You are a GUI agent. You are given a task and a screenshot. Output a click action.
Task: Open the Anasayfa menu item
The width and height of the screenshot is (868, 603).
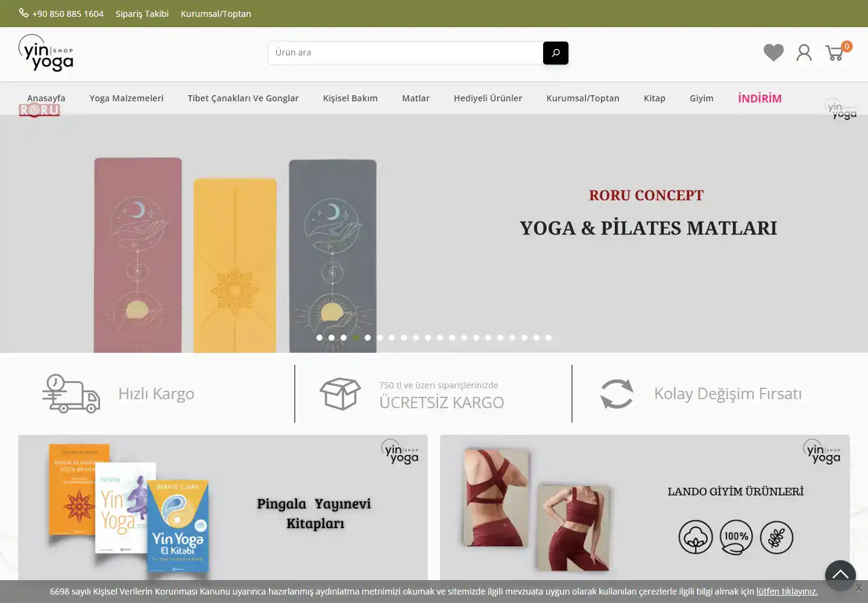tap(46, 98)
